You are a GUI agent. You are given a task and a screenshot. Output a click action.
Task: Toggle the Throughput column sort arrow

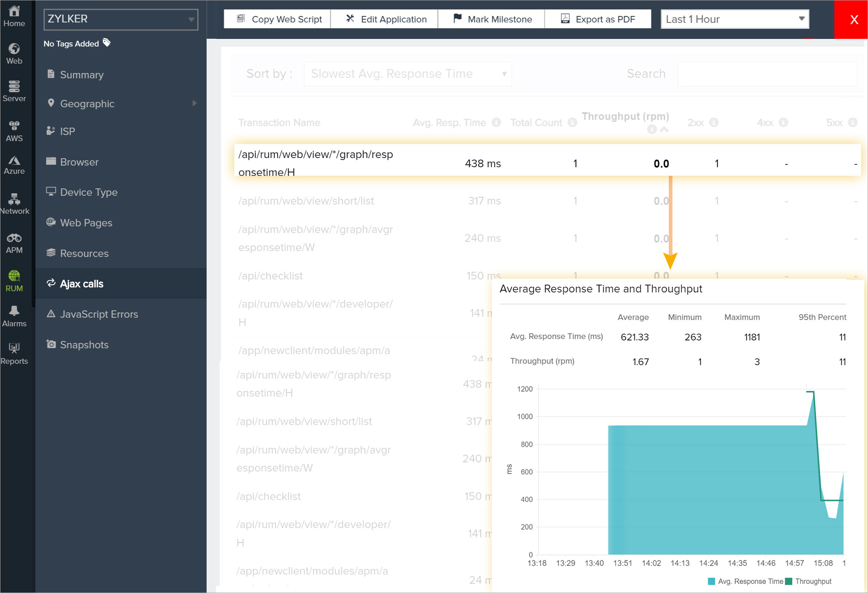coord(664,130)
